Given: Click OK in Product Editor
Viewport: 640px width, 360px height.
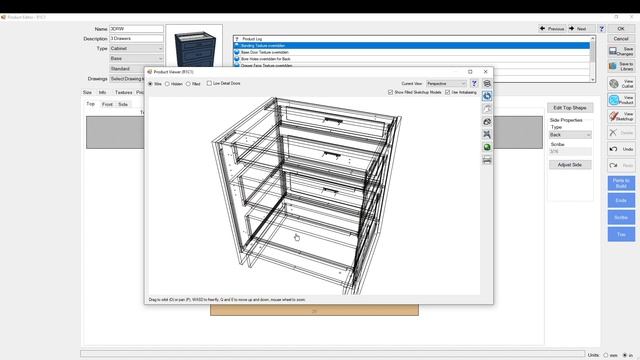Looking at the screenshot, I should point(621,29).
